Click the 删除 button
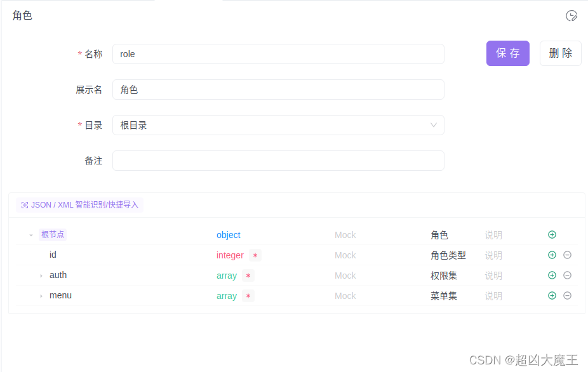This screenshot has width=588, height=372. tap(560, 53)
